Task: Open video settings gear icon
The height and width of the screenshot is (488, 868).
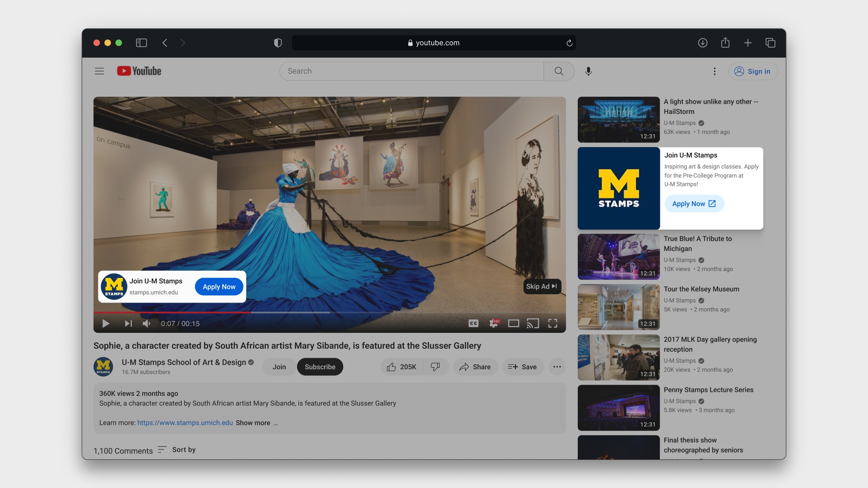Action: click(494, 323)
